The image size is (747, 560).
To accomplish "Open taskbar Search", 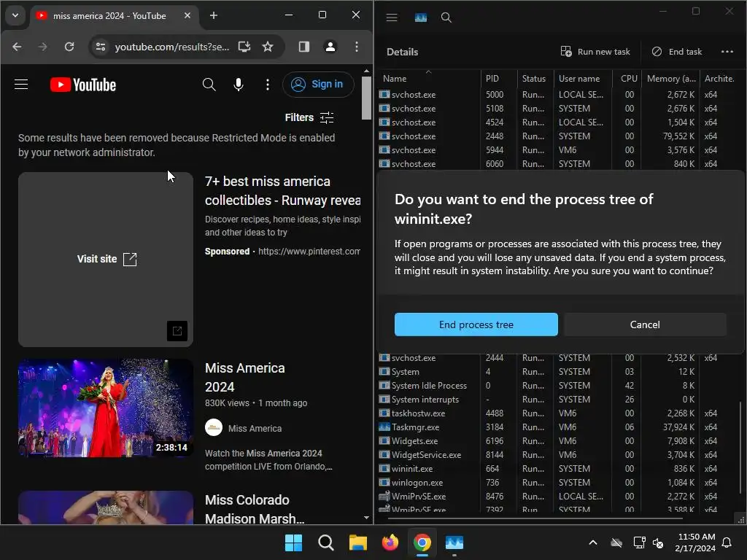I will (x=326, y=542).
